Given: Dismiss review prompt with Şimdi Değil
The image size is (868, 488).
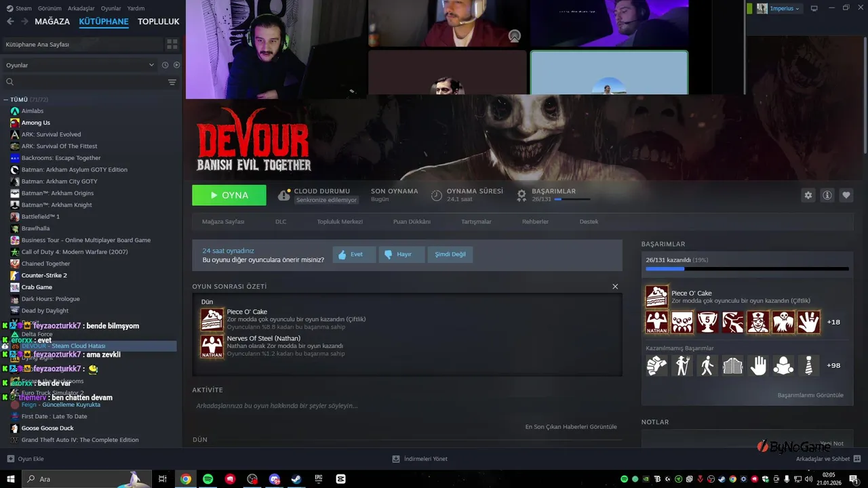Looking at the screenshot, I should [x=450, y=255].
